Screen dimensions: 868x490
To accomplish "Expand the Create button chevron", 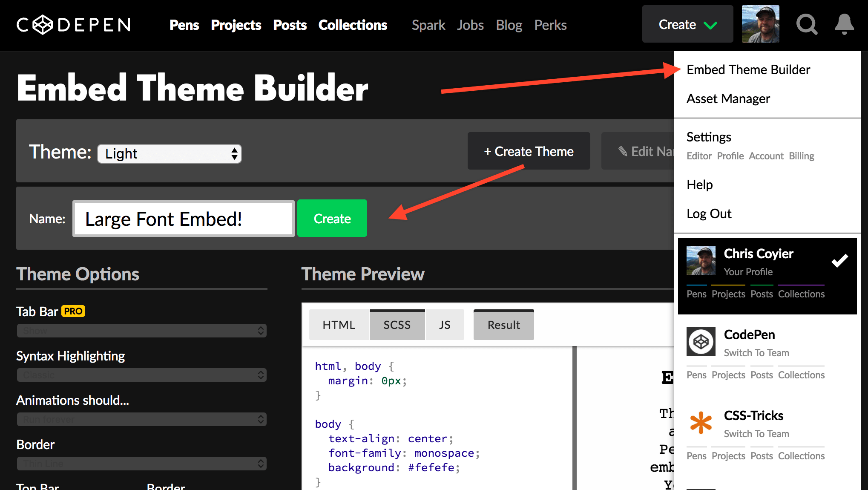I will pos(710,25).
